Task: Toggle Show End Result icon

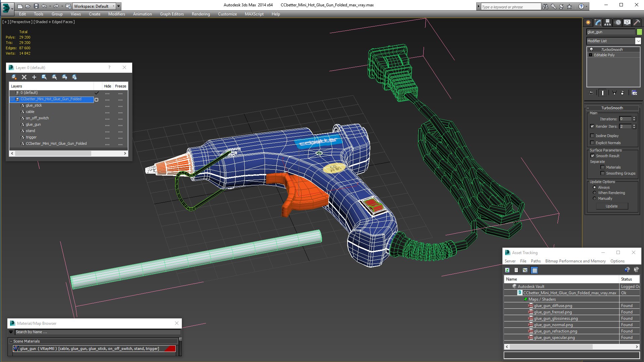Action: pyautogui.click(x=603, y=93)
